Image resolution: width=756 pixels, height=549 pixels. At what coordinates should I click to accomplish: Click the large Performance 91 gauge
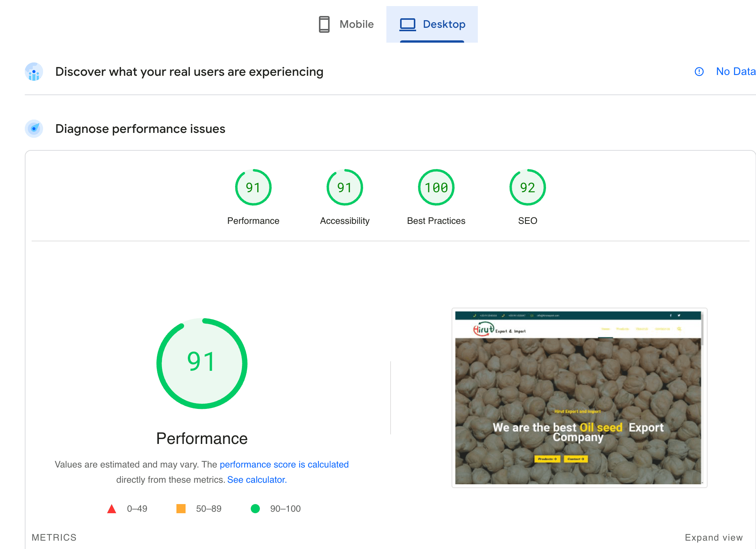(x=202, y=364)
